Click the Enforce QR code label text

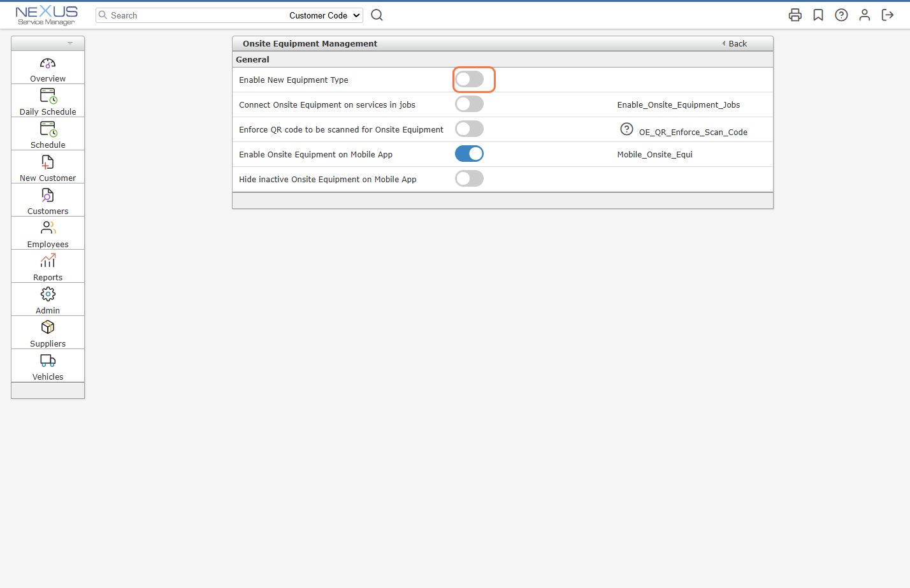[x=341, y=129]
